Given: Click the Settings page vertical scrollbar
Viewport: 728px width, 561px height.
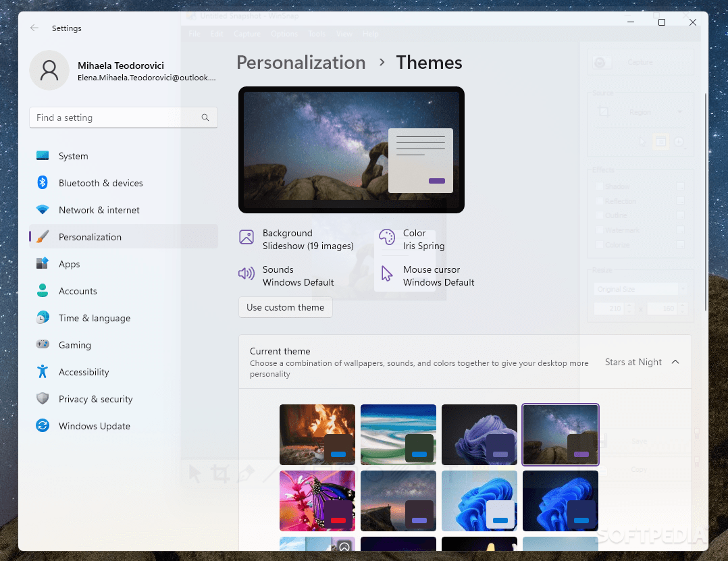Looking at the screenshot, I should tap(705, 202).
